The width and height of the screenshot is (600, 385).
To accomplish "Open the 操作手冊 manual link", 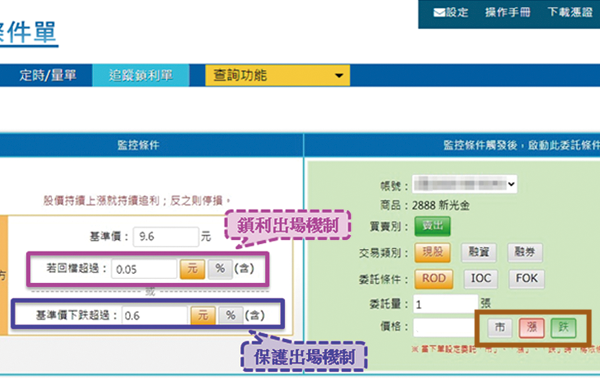I will tap(508, 13).
